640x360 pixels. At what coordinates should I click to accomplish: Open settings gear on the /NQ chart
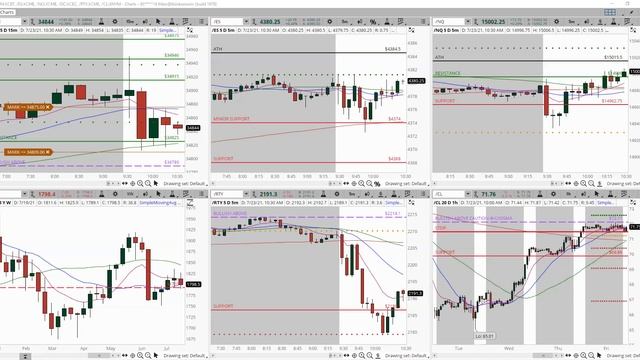pos(556,22)
